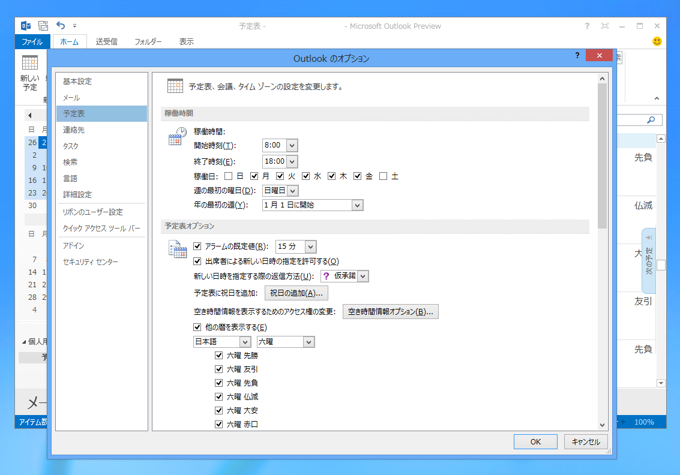Toggle the 金 (Friday) work day checkbox
The image size is (680, 475).
[357, 176]
